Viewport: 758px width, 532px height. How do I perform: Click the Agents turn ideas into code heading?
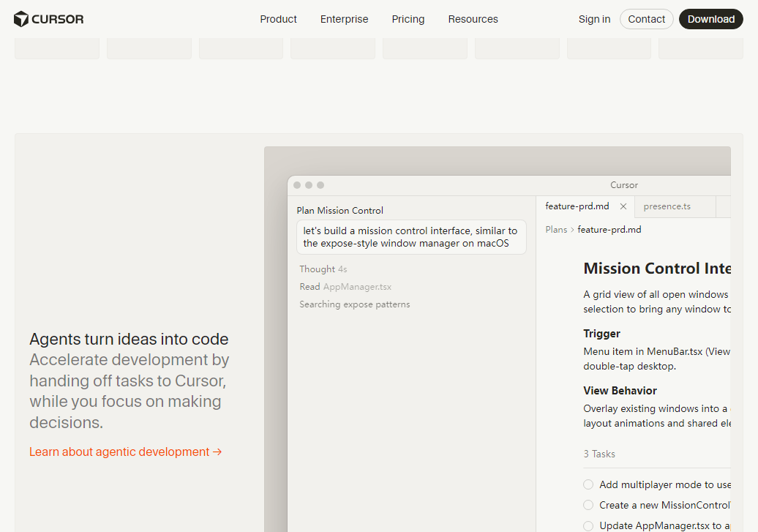(129, 339)
